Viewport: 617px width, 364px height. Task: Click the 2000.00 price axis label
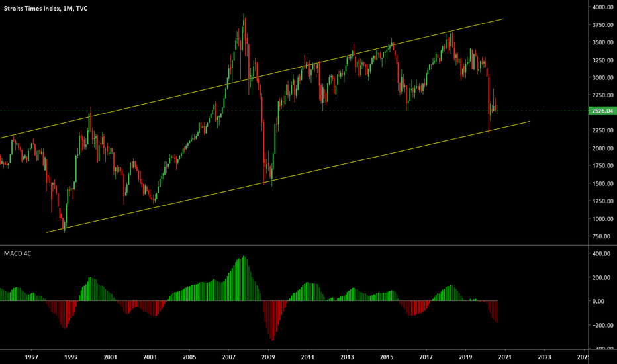pos(603,148)
